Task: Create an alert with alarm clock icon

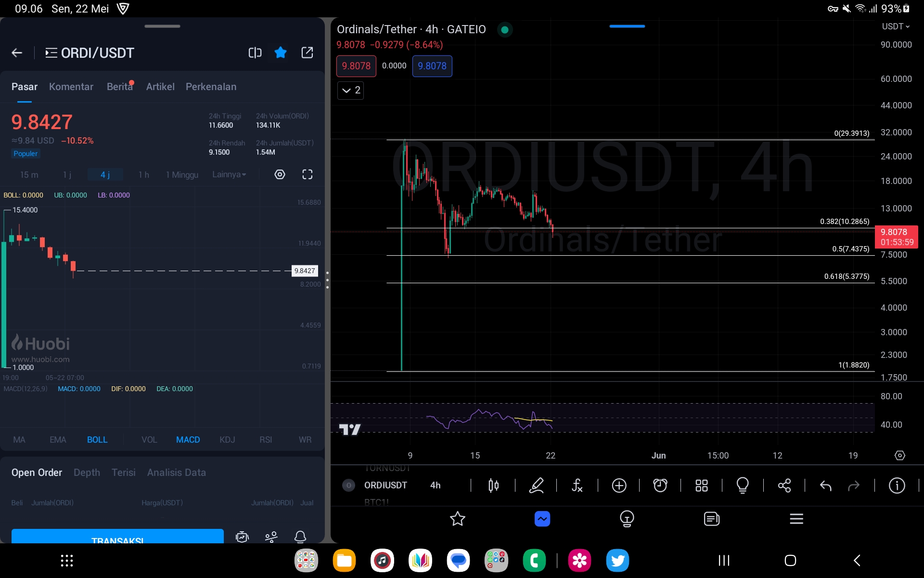Action: pos(660,485)
